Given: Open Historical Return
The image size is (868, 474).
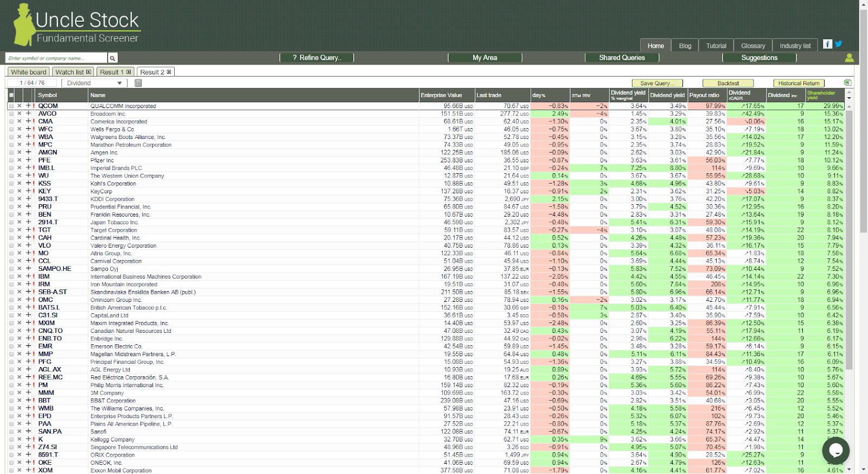Looking at the screenshot, I should click(x=799, y=83).
